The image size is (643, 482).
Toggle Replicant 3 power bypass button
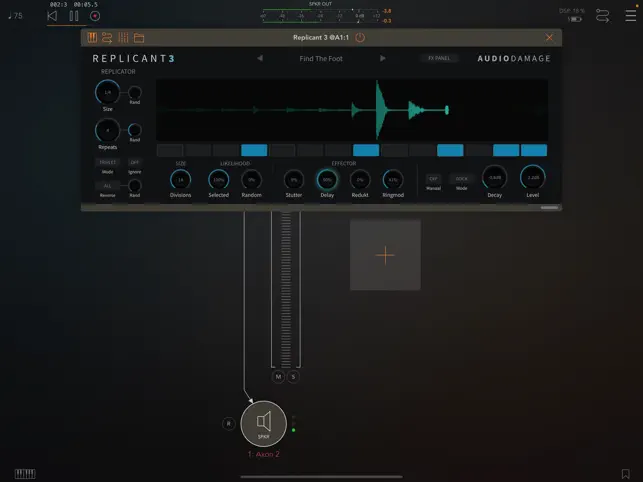click(360, 38)
